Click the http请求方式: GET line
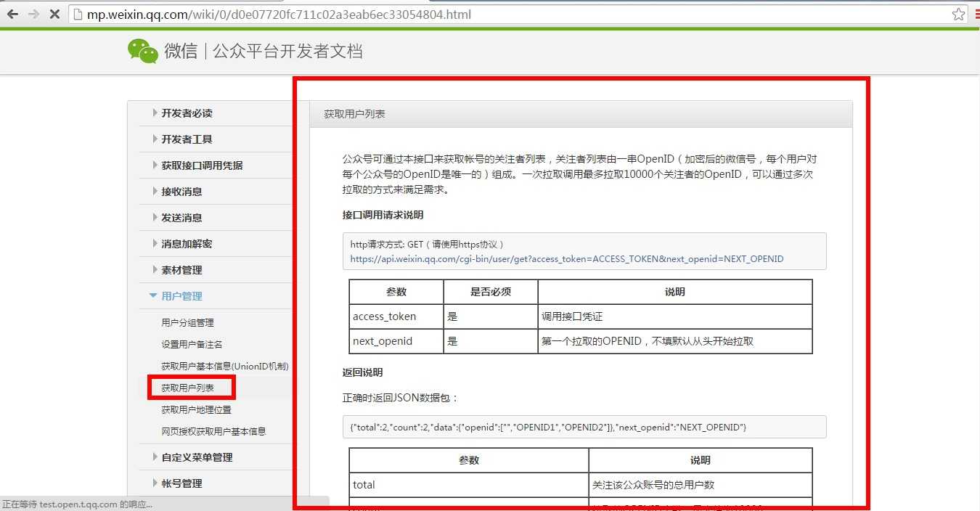Viewport: 980px width, 511px height. pyautogui.click(x=427, y=245)
